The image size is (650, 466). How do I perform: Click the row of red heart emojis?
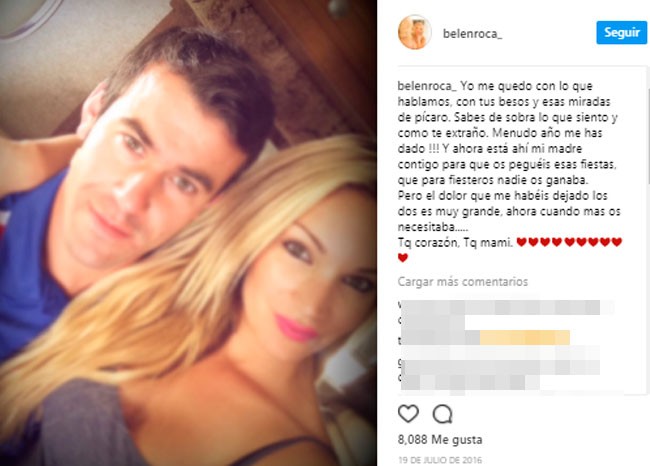tap(569, 242)
